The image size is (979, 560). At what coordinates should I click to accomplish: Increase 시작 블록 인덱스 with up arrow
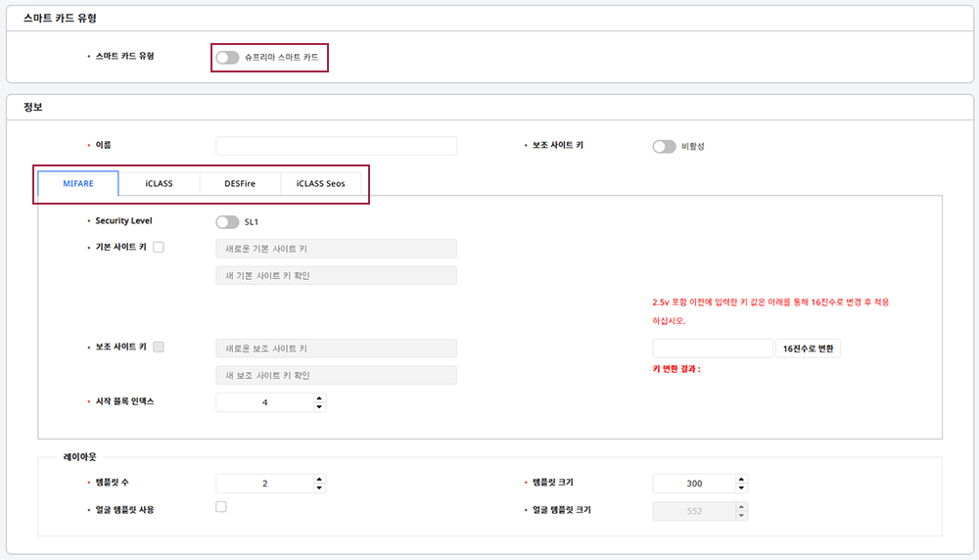(319, 398)
